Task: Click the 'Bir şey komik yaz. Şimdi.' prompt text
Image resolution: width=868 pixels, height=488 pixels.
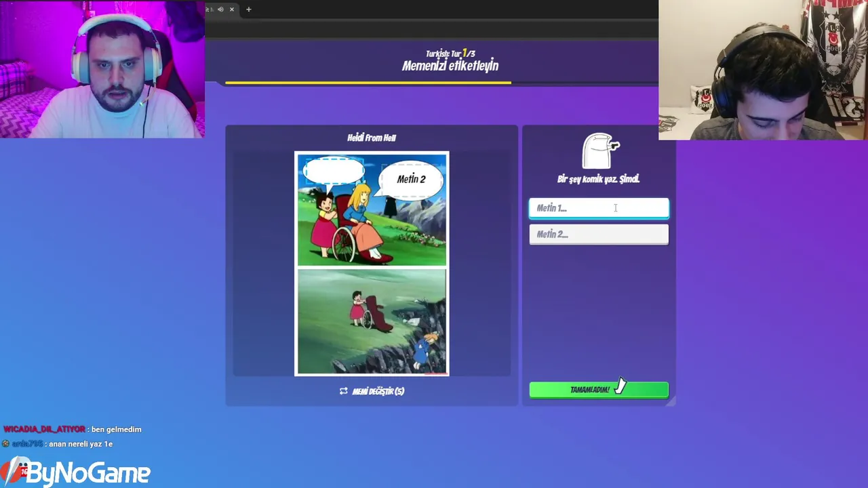Action: click(x=598, y=179)
